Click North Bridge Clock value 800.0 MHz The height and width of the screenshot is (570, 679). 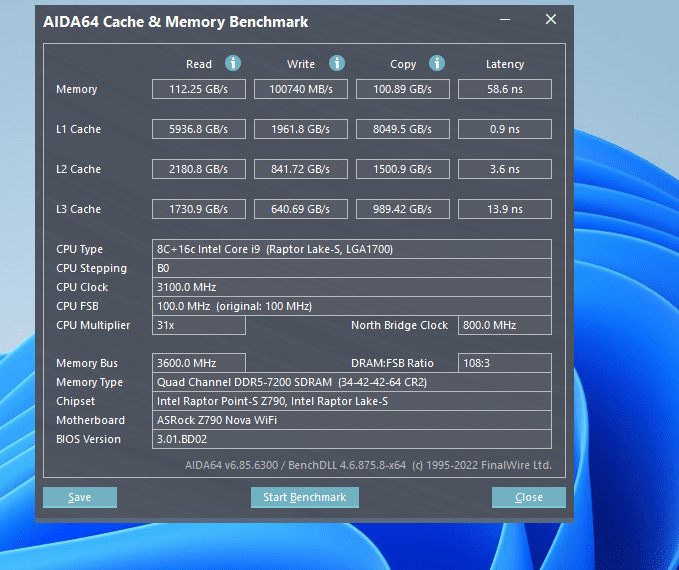505,325
